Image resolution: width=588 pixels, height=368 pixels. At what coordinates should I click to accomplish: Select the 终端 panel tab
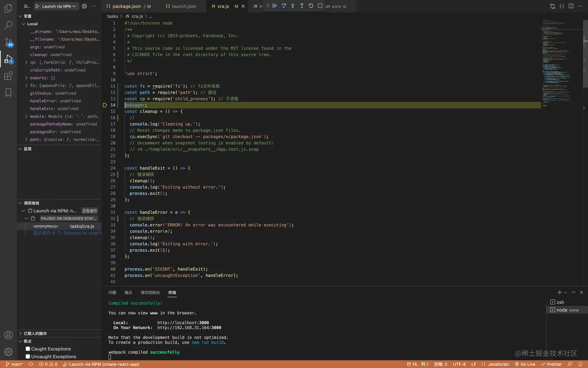pos(172,292)
